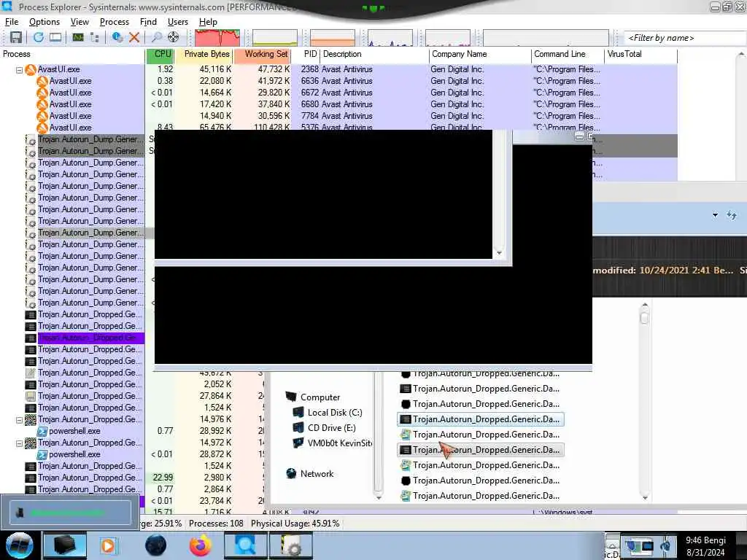Sort by the Company Name column header

[x=480, y=54]
